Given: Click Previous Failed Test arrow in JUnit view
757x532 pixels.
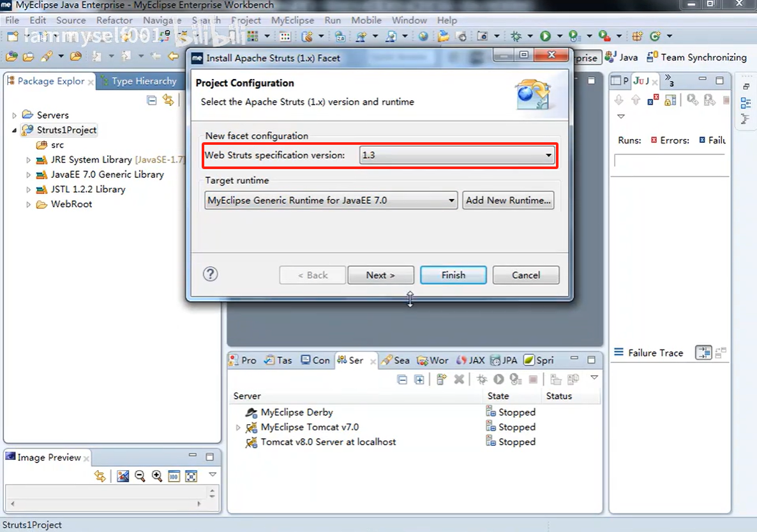Looking at the screenshot, I should (636, 100).
